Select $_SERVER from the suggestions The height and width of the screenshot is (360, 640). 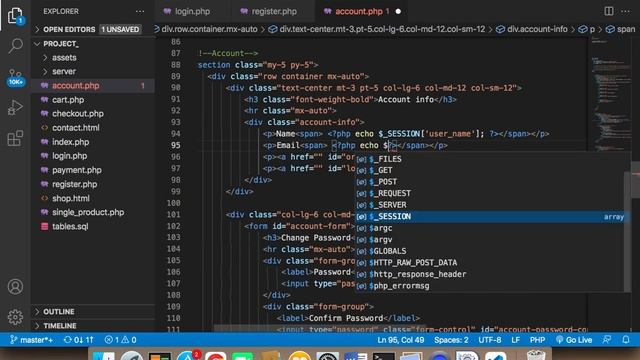click(490, 205)
